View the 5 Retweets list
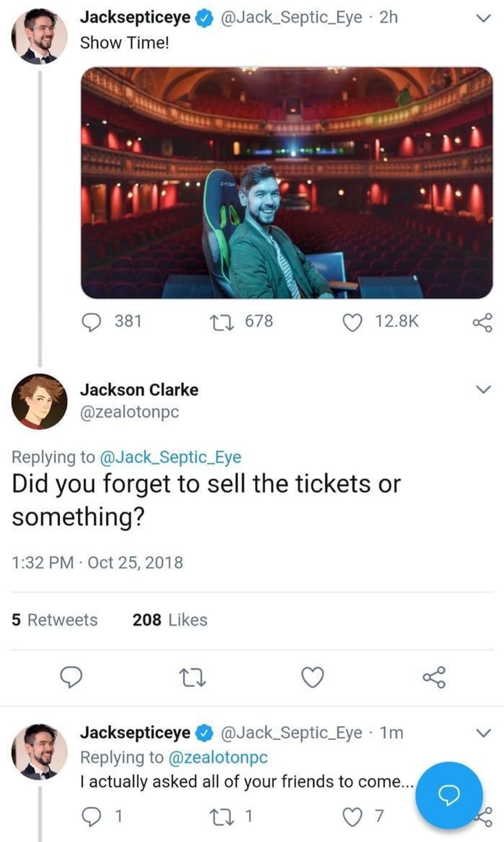 coord(55,620)
